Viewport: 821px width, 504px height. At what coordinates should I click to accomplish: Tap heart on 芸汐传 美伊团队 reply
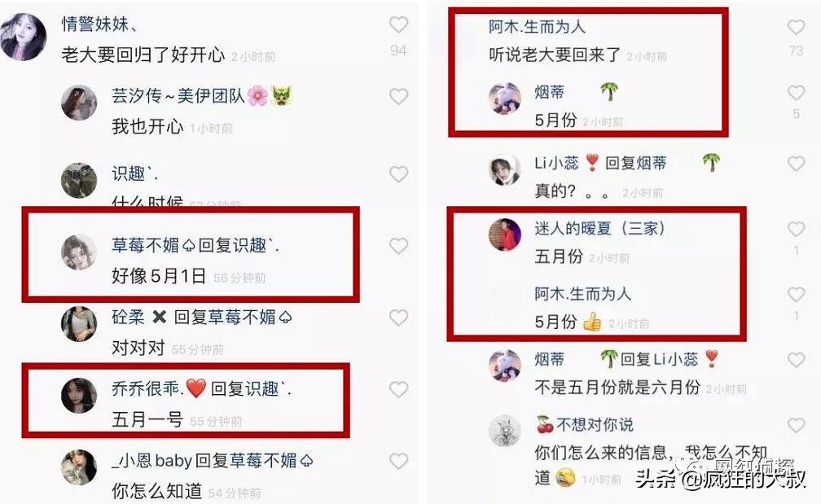tap(398, 96)
